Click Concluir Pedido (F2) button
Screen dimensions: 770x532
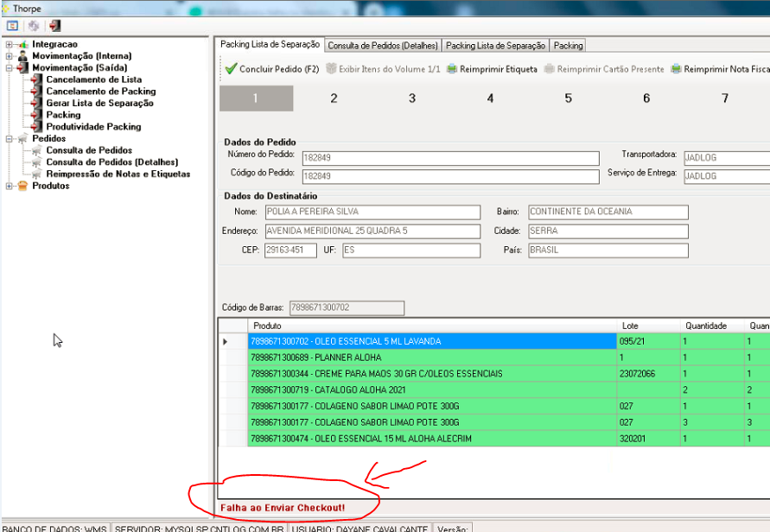tap(272, 69)
